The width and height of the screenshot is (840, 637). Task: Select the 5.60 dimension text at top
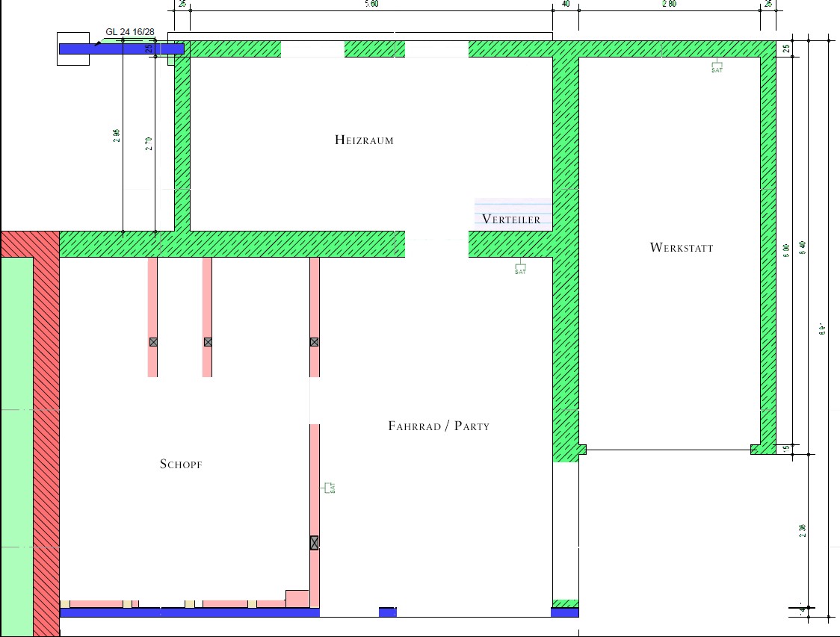(x=371, y=4)
